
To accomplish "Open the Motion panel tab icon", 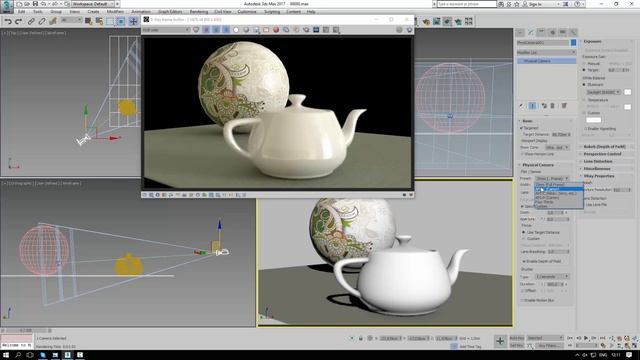I will tap(552, 32).
